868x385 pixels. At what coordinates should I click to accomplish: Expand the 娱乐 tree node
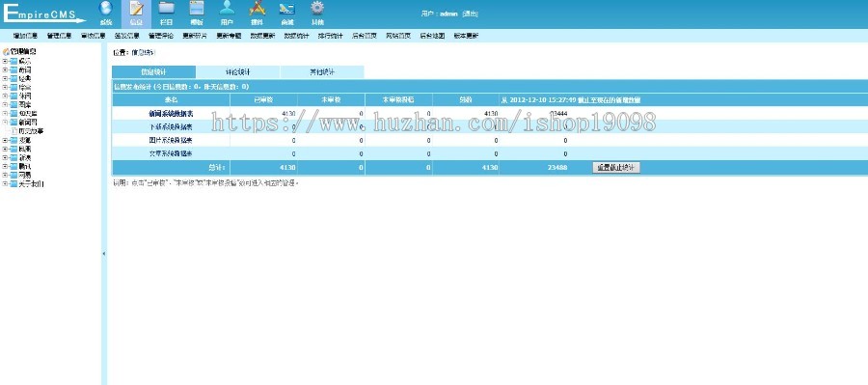point(5,62)
